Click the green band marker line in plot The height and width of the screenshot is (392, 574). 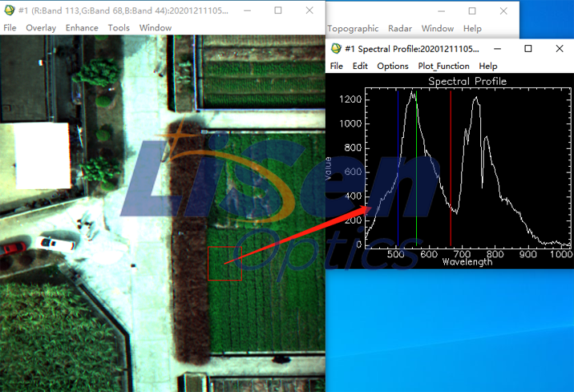point(416,168)
